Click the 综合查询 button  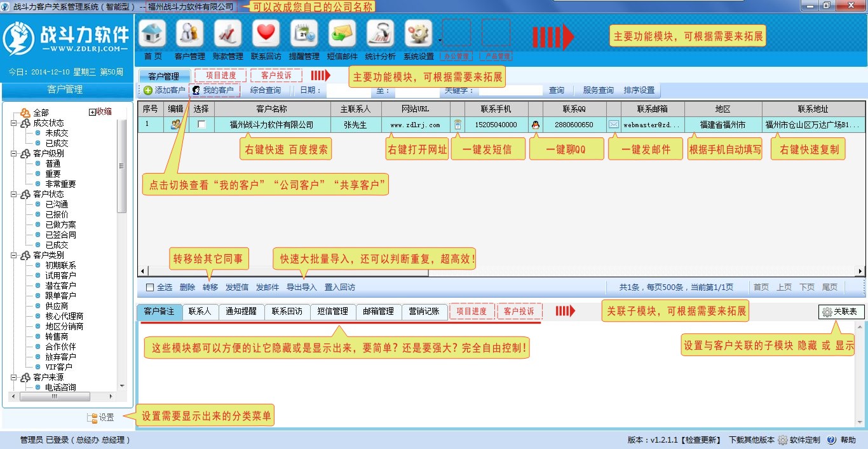(265, 90)
